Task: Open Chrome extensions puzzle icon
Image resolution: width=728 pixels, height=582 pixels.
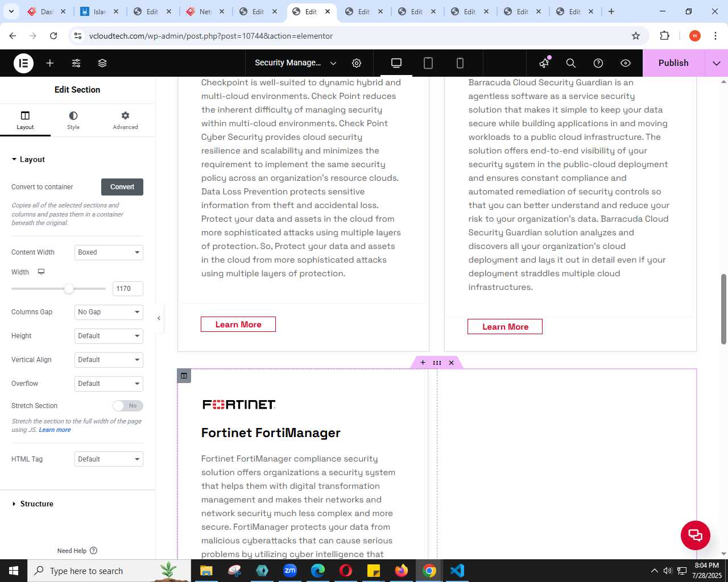Action: click(664, 36)
